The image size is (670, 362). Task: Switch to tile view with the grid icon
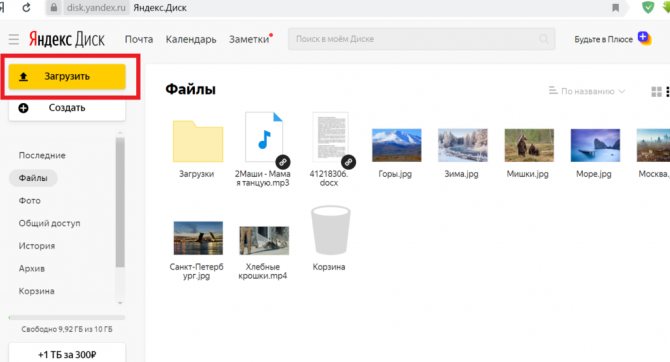click(x=656, y=91)
